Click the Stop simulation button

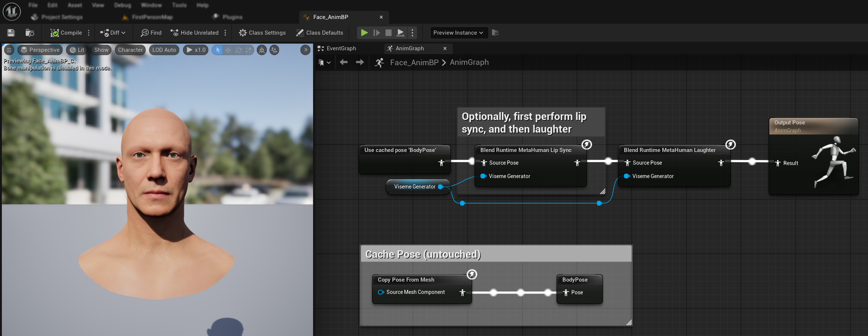tap(388, 33)
